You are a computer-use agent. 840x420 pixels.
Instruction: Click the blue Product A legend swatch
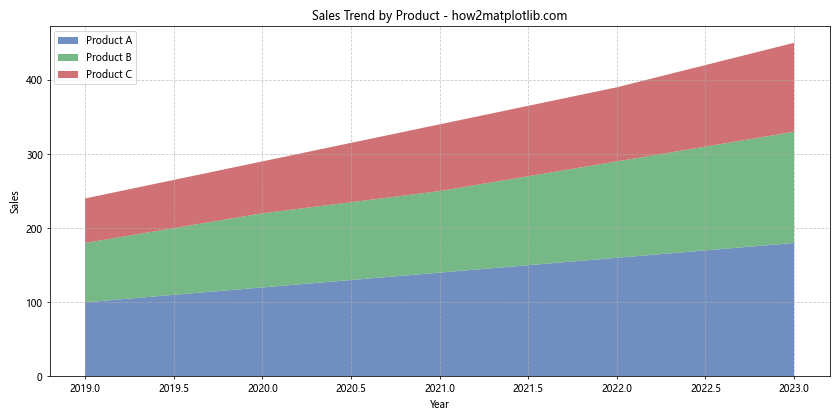(69, 40)
